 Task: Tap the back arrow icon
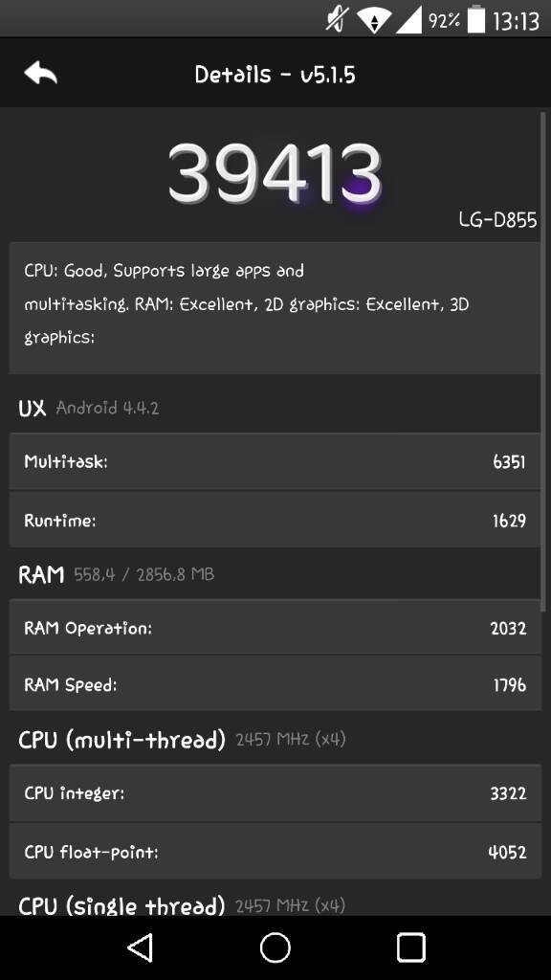(x=40, y=74)
